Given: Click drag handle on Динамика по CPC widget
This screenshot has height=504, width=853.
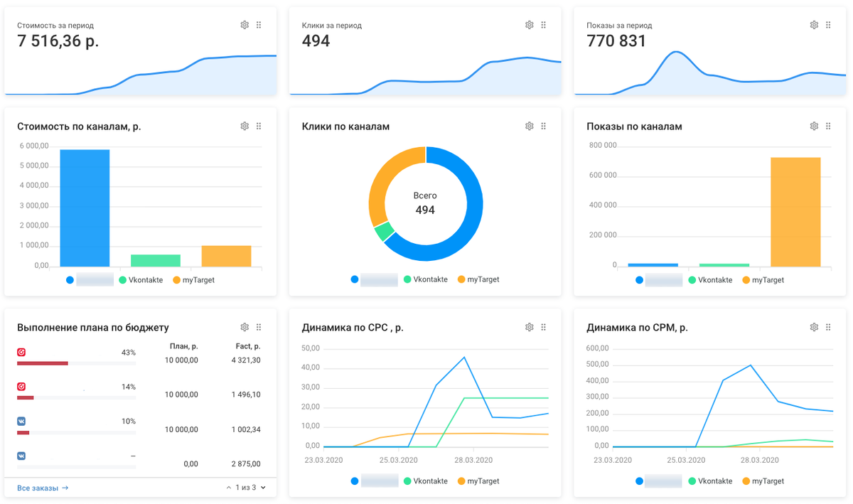Looking at the screenshot, I should pyautogui.click(x=543, y=327).
